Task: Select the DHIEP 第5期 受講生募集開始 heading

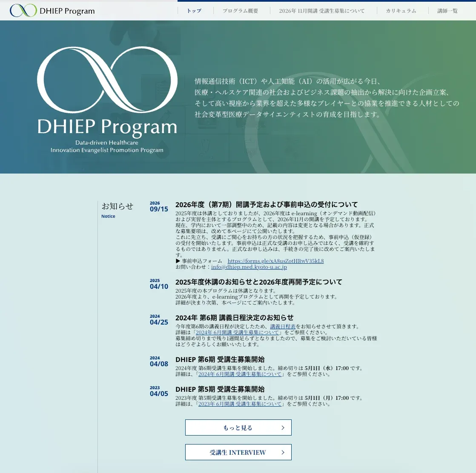Action: 220,389
